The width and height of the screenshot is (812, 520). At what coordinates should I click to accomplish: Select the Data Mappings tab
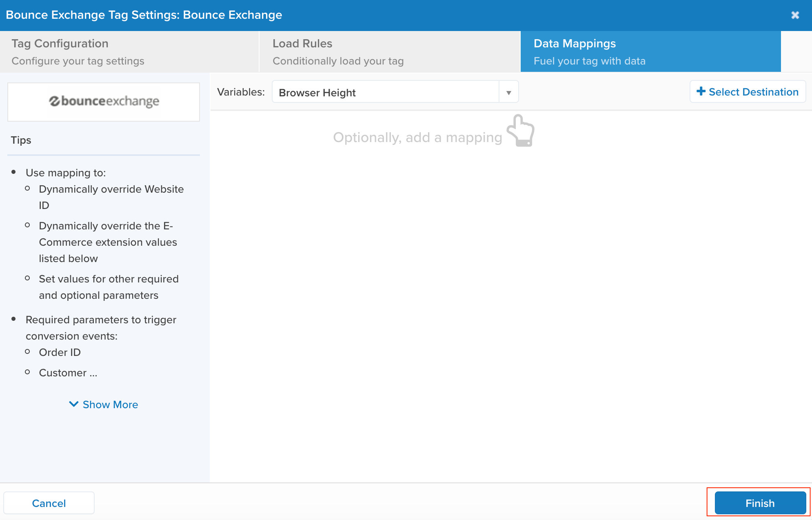pyautogui.click(x=650, y=52)
